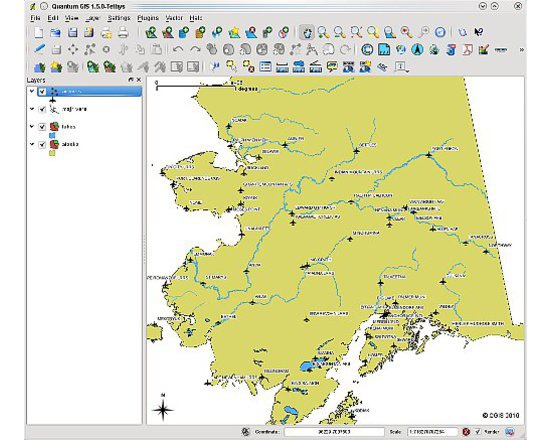Uncheck the airports layer visibility checkbox
This screenshot has width=550, height=440.
[42, 92]
